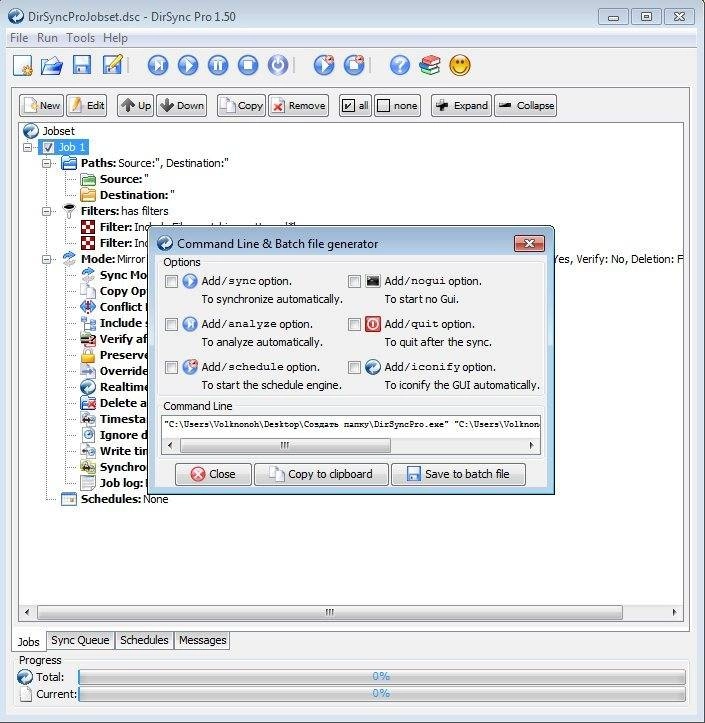
Task: Select the Source folder icon
Action: click(x=88, y=179)
